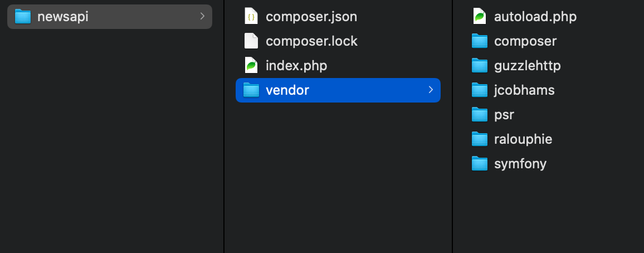Viewport: 644px width, 253px height.
Task: Select composer.lock file name
Action: pyautogui.click(x=312, y=41)
